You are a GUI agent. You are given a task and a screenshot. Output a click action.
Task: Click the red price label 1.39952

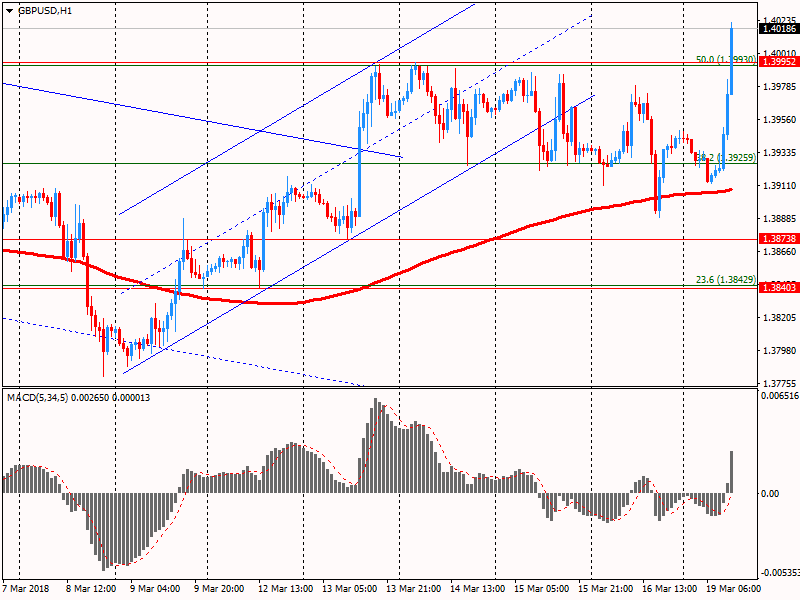[779, 62]
